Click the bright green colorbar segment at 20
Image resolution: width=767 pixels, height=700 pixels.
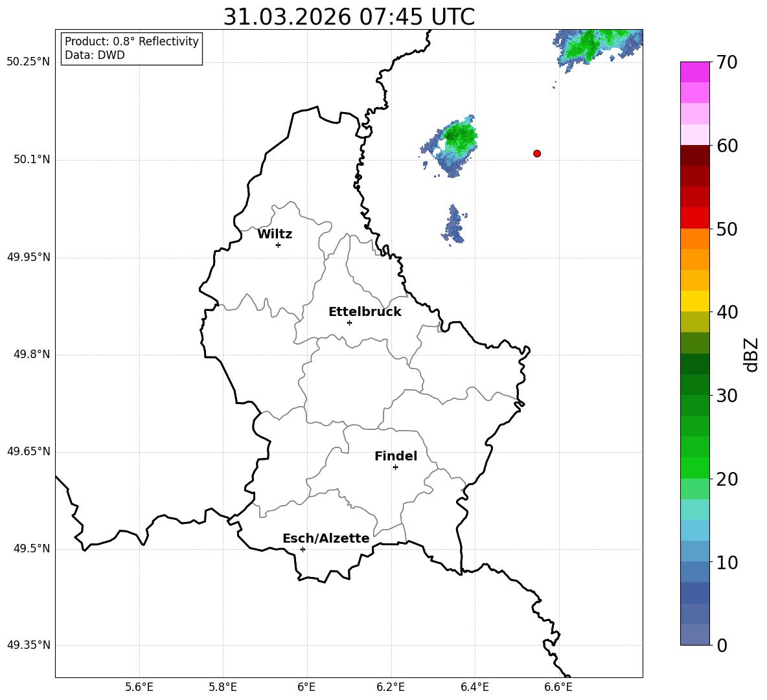[694, 468]
